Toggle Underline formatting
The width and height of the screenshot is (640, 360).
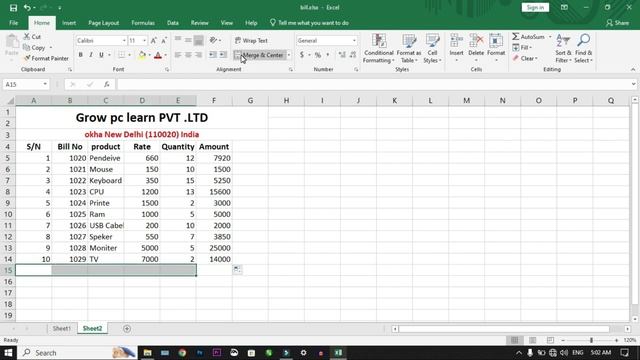tap(101, 55)
